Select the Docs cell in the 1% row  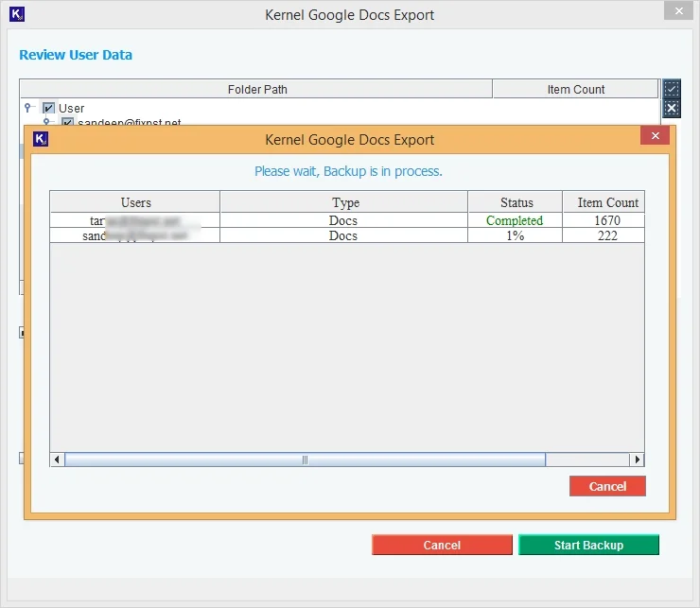343,235
